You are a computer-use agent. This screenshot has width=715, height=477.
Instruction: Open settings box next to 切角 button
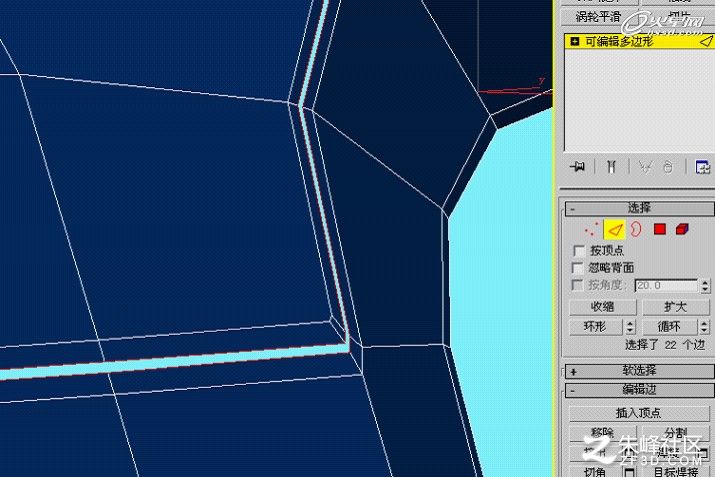[629, 472]
